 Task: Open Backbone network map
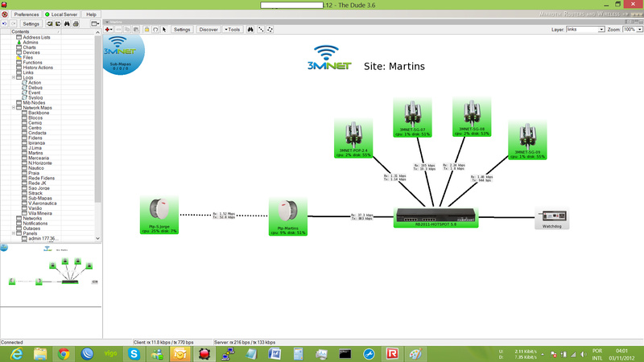39,113
